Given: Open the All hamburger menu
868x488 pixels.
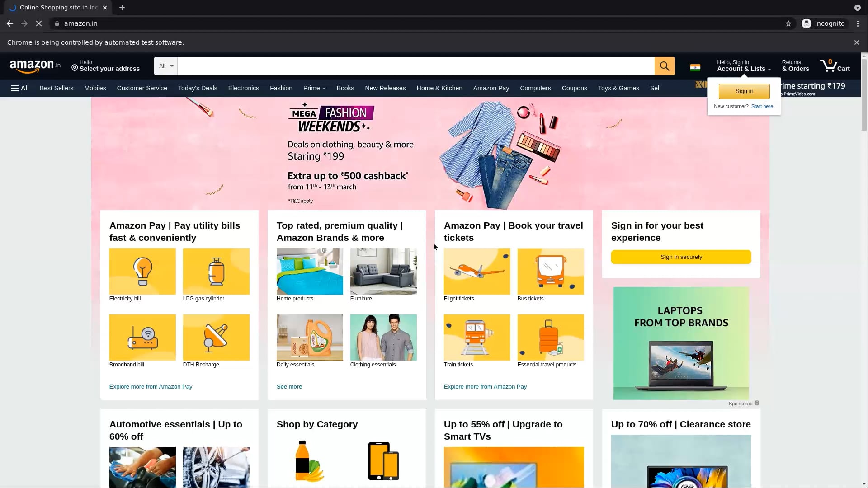Looking at the screenshot, I should (x=20, y=88).
